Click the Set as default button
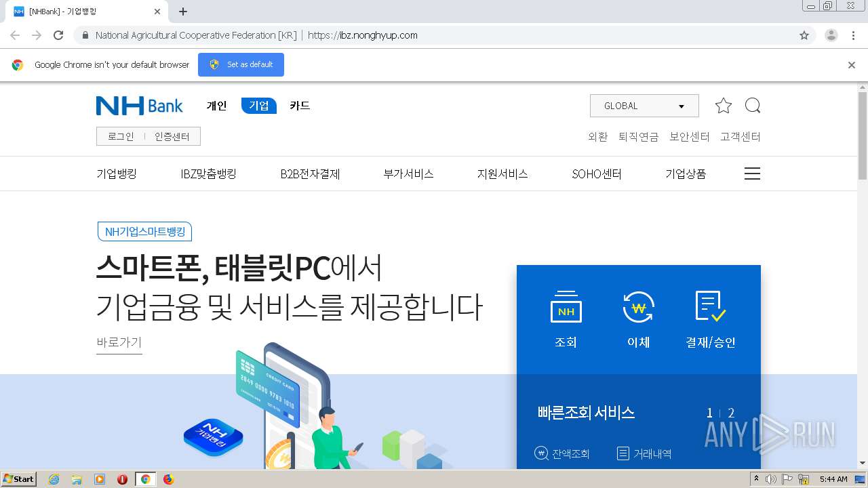The height and width of the screenshot is (488, 868). click(241, 65)
